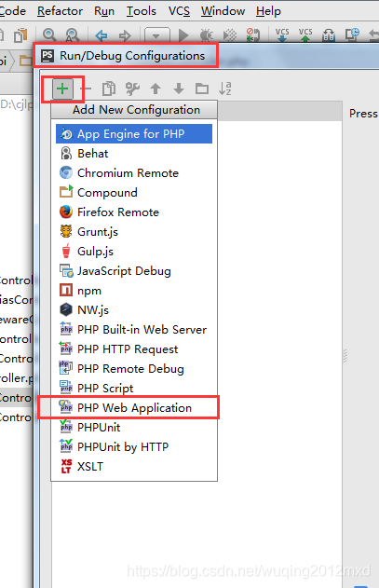This screenshot has width=379, height=588.
Task: Click the Show History clock icon in toolbar
Action: tap(352, 34)
